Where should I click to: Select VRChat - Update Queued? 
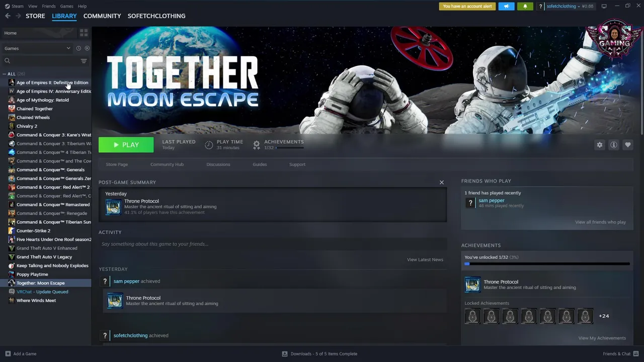point(42,292)
